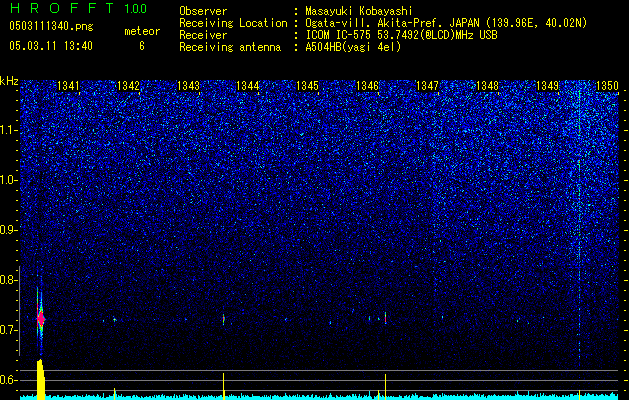The height and width of the screenshot is (400, 629).
Task: Click the meteor count value 6
Action: pos(142,46)
